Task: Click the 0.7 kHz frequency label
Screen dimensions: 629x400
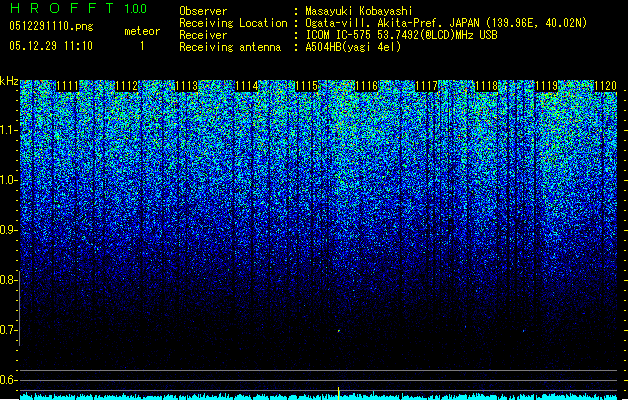Action: point(8,330)
